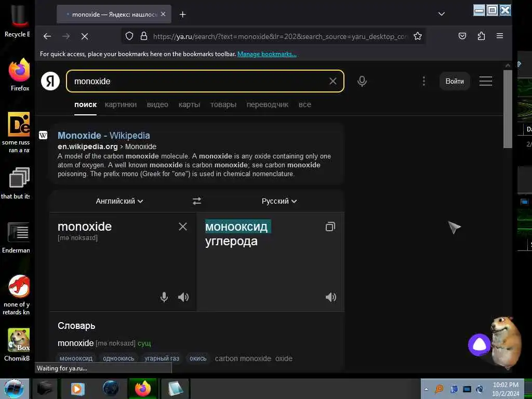Image resolution: width=532 pixels, height=399 pixels.
Task: Save page to Pocket
Action: [462, 36]
